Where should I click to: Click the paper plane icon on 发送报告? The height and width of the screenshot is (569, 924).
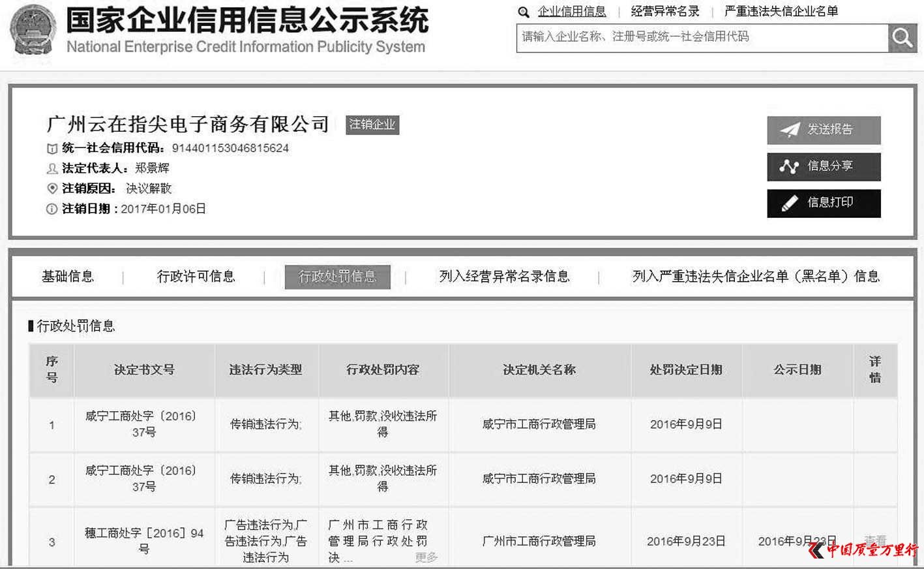tap(790, 130)
